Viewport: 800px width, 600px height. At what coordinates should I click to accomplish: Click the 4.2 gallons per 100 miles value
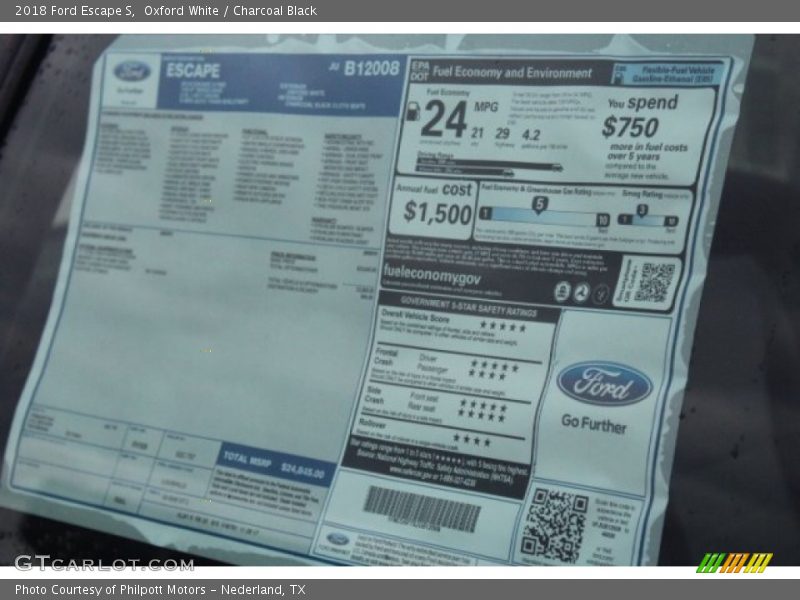point(531,135)
